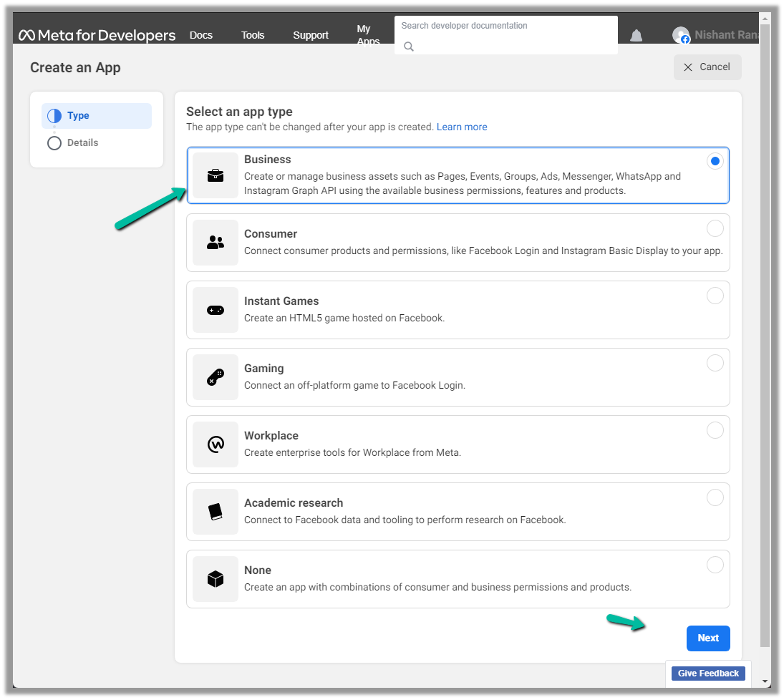Image resolution: width=784 pixels, height=700 pixels.
Task: Open the Support menu
Action: (x=311, y=35)
